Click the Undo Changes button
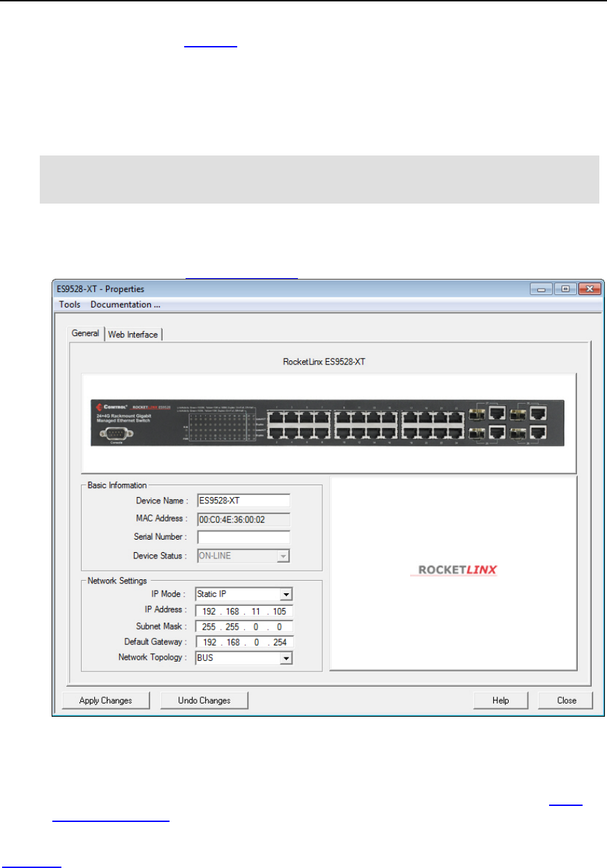This screenshot has width=607, height=868. click(x=204, y=700)
